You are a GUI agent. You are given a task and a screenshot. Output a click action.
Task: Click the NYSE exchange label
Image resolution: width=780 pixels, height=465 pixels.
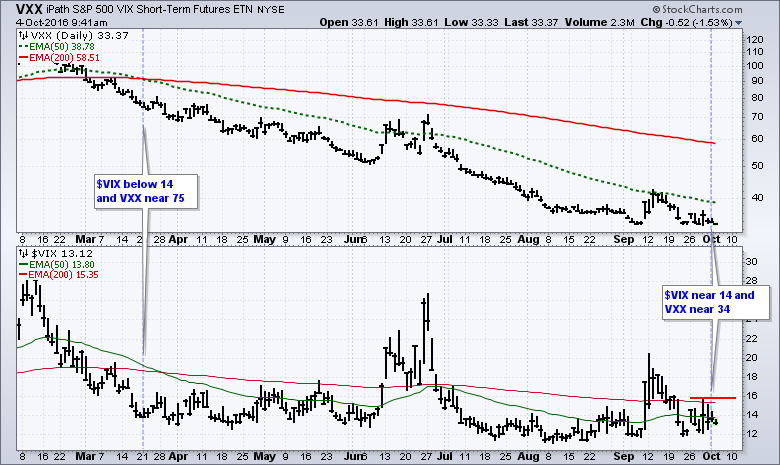pyautogui.click(x=271, y=9)
